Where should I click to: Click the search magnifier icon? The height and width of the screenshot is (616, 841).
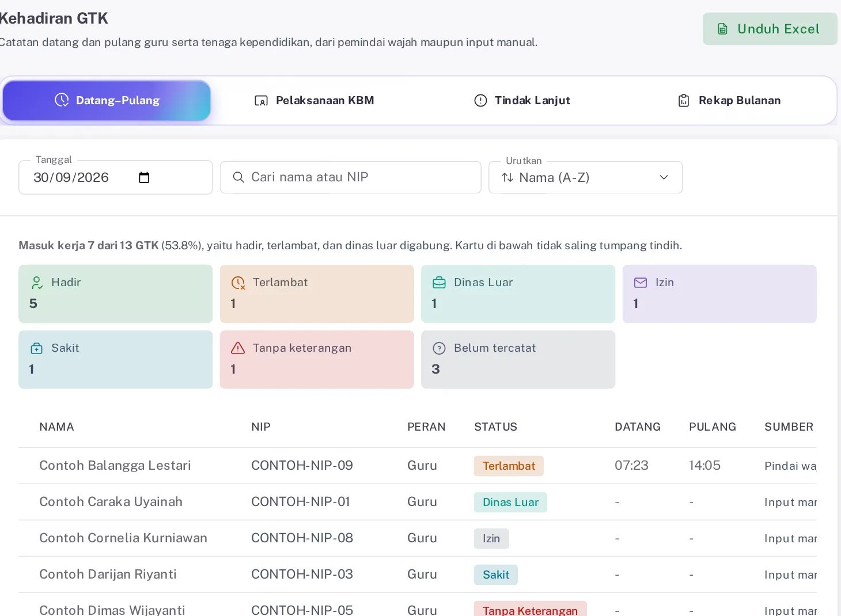(x=238, y=177)
